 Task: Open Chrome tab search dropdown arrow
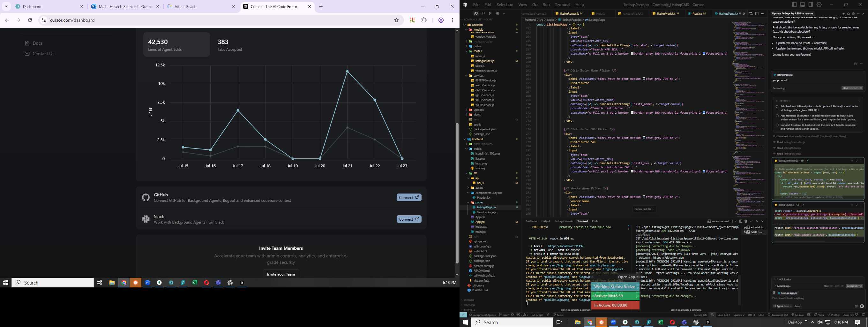[6, 6]
